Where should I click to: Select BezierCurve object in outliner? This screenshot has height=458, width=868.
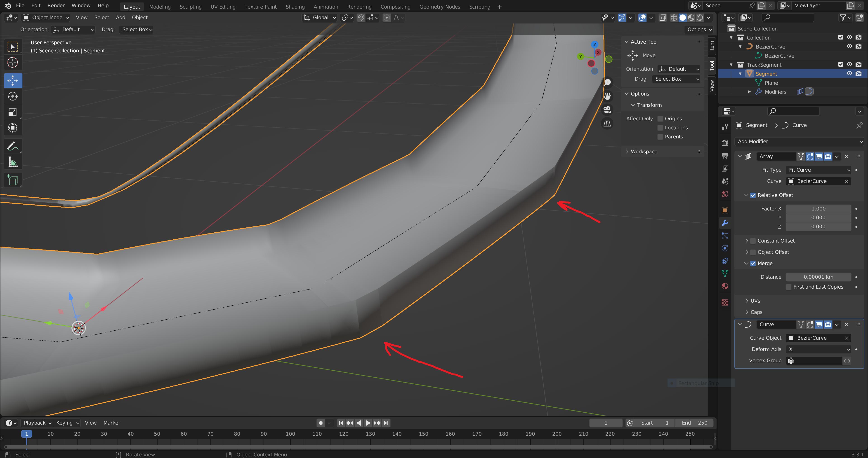click(x=770, y=47)
